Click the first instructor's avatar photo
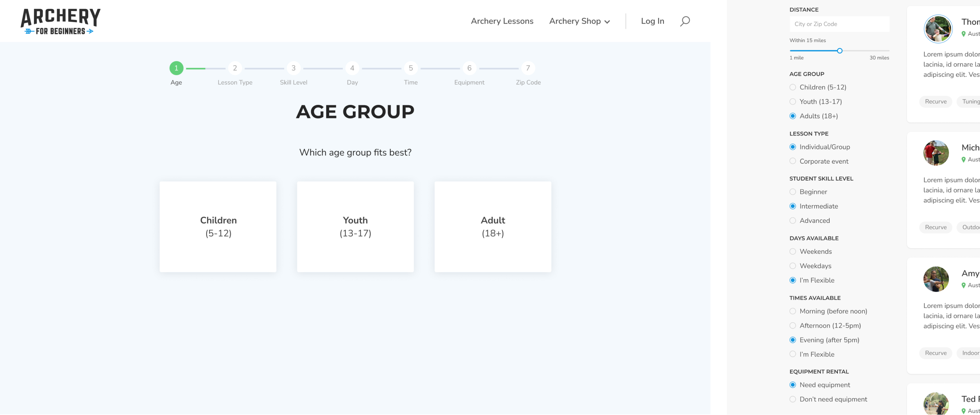The width and height of the screenshot is (980, 415). point(938,29)
